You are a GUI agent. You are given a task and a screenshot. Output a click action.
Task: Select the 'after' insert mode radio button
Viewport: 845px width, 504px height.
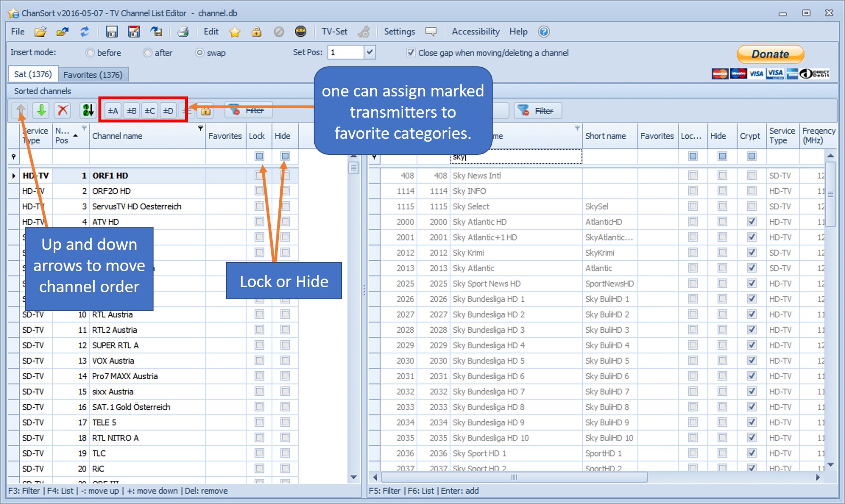tap(147, 53)
